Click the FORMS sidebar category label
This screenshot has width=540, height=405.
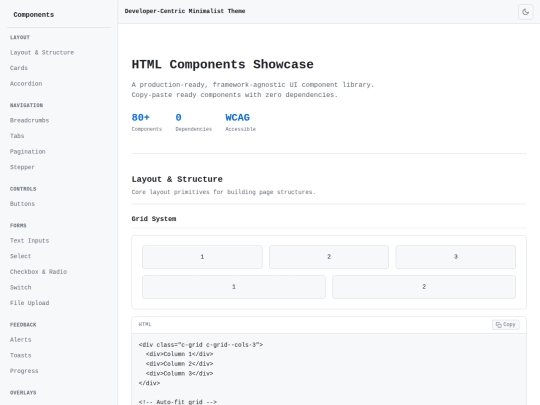[x=18, y=226]
